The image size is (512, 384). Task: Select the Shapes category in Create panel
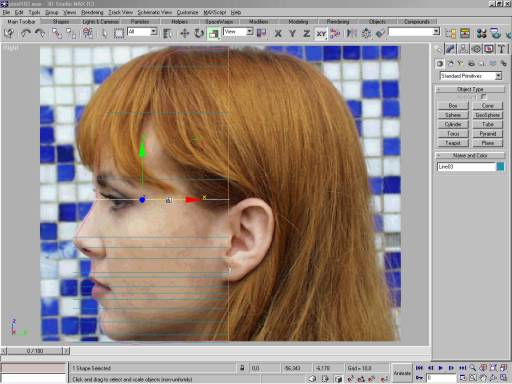[450, 63]
